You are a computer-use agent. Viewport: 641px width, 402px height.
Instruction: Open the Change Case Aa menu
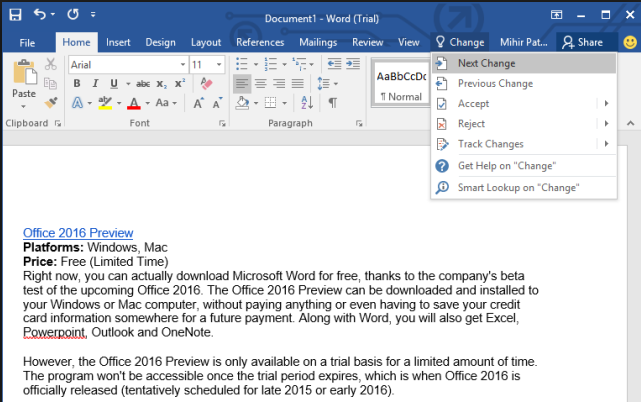coord(166,102)
